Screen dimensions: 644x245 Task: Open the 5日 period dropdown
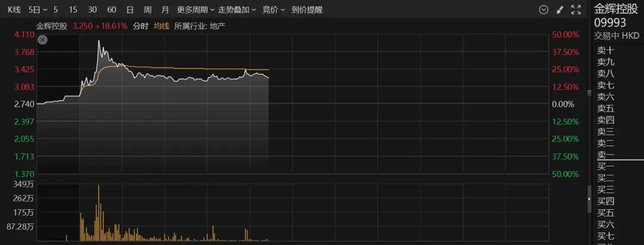pos(38,10)
